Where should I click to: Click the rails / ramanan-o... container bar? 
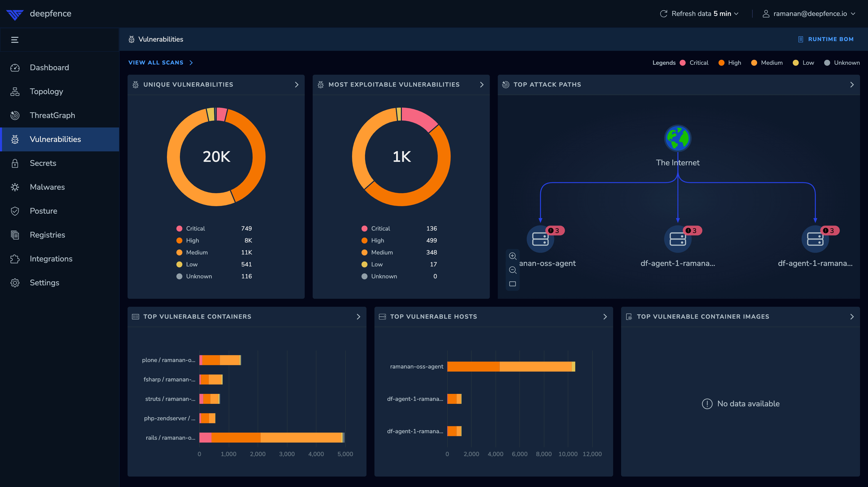point(272,437)
